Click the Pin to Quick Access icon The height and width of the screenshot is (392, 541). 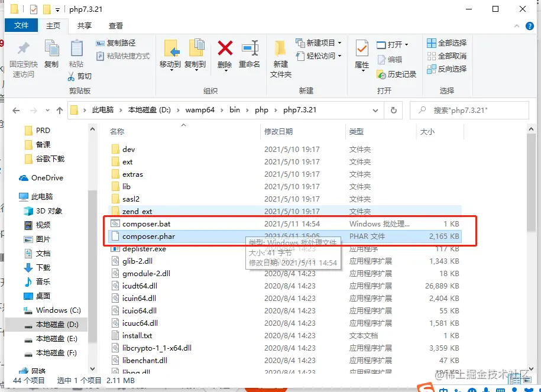pyautogui.click(x=24, y=48)
